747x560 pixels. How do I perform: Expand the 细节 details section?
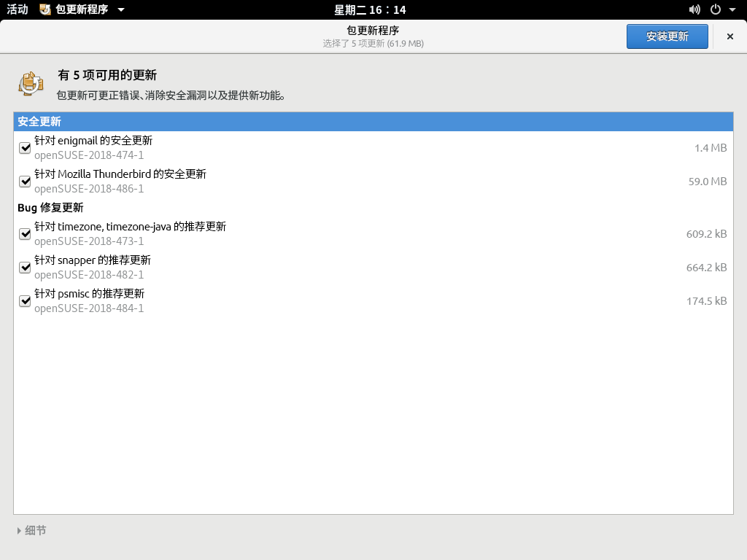[x=31, y=531]
